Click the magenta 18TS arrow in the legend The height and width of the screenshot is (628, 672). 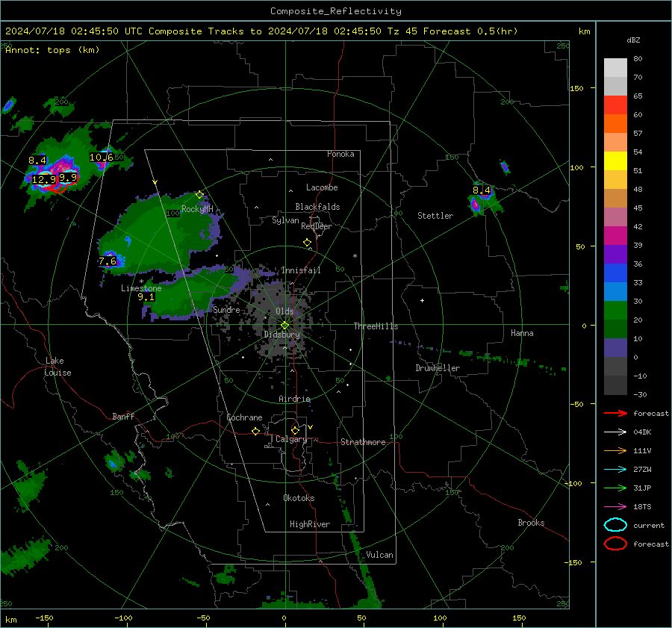[x=615, y=507]
